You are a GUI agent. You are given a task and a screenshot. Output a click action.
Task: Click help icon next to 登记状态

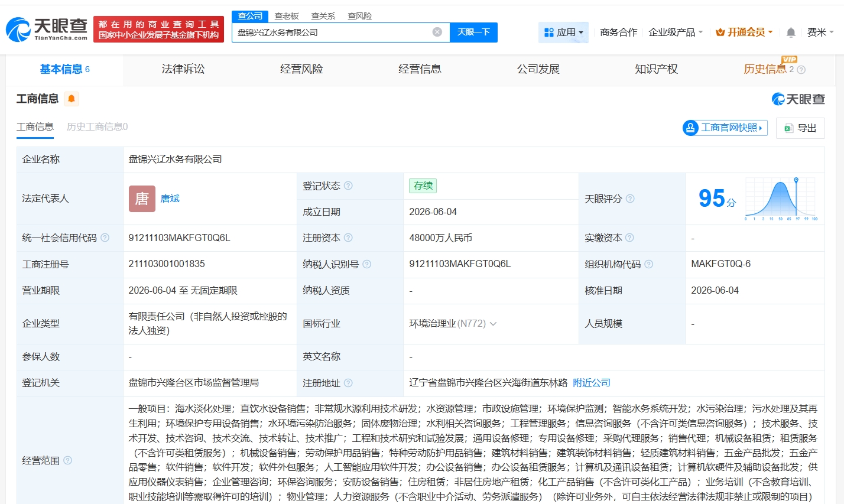[348, 186]
